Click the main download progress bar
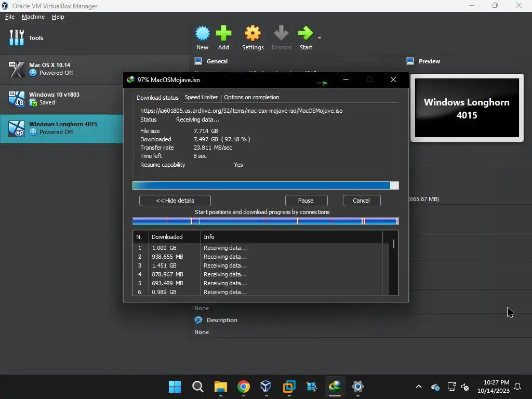 pos(265,185)
